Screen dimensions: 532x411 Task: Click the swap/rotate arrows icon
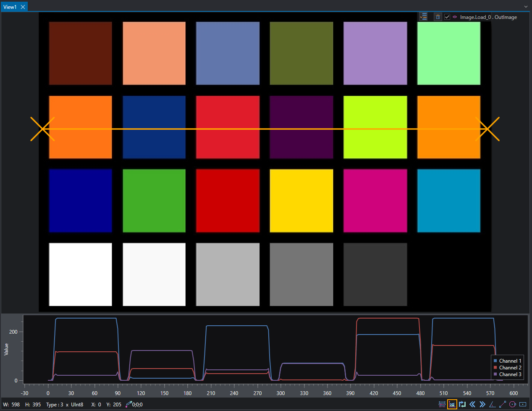coord(462,404)
